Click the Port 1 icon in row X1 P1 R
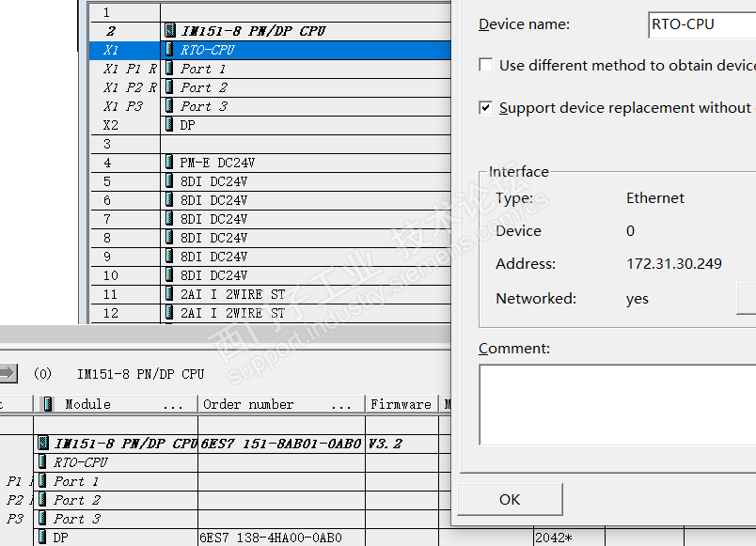 pyautogui.click(x=169, y=69)
